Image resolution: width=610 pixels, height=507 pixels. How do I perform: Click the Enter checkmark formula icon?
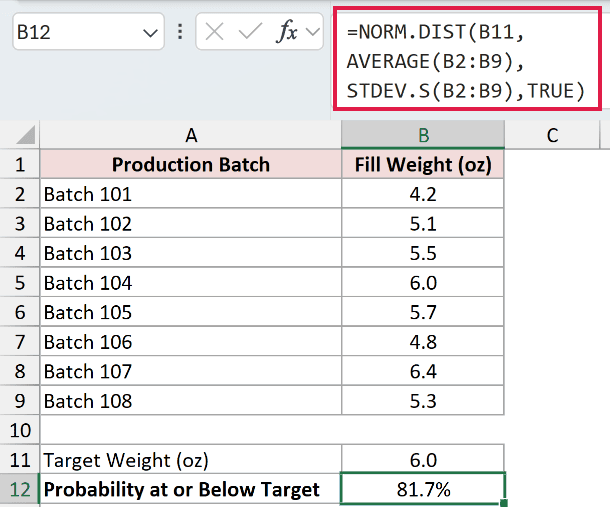click(250, 32)
